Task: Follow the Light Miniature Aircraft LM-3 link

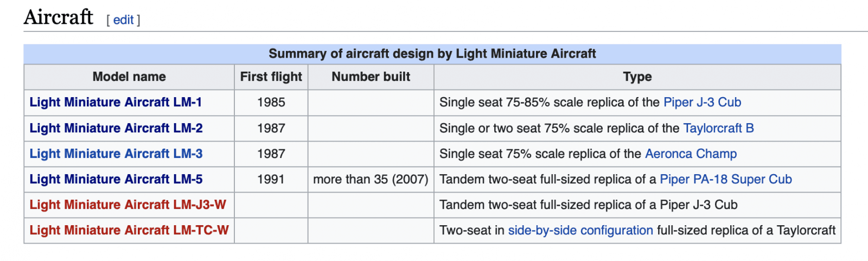Action: coord(116,154)
